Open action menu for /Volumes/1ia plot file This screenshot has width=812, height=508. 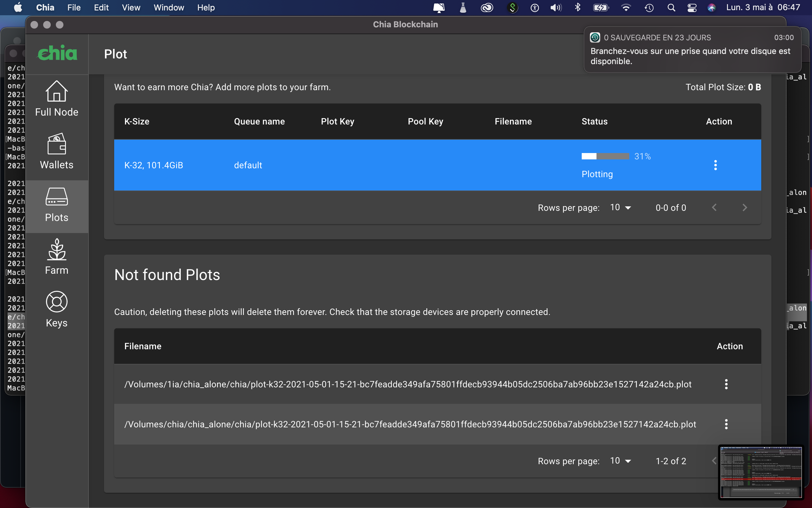(726, 384)
